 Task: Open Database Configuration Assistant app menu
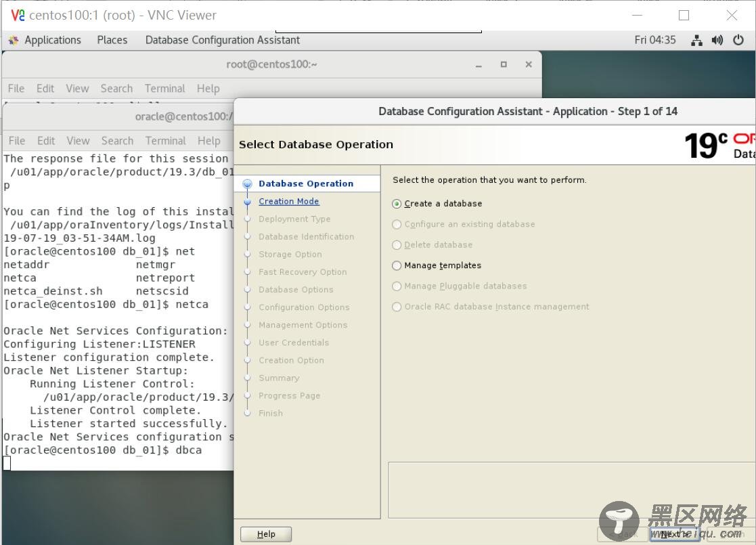point(222,40)
